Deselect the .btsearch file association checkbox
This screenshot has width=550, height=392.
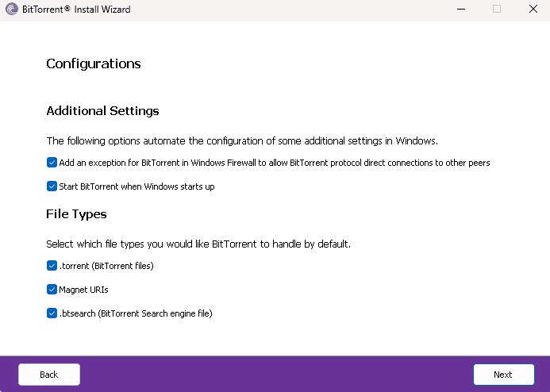[52, 313]
